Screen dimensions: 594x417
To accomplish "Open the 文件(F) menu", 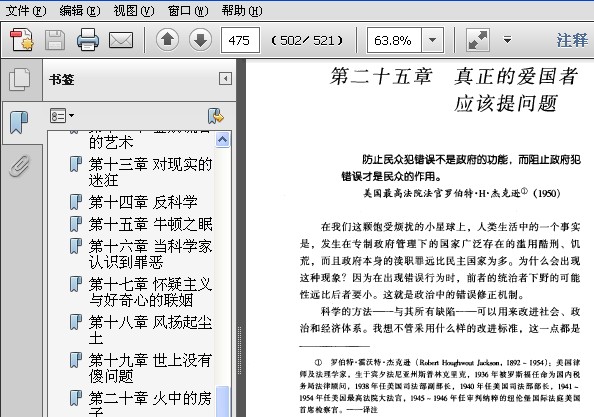I will click(x=25, y=11).
